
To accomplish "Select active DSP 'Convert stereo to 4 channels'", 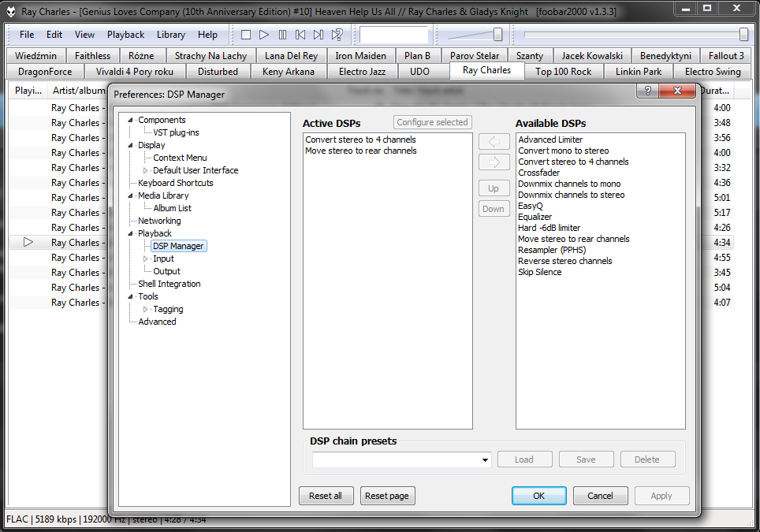I will coord(360,140).
